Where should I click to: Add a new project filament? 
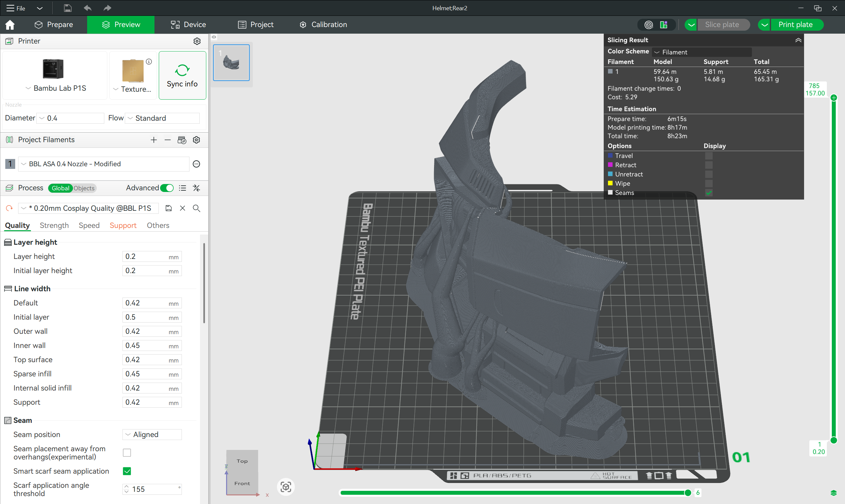[153, 140]
